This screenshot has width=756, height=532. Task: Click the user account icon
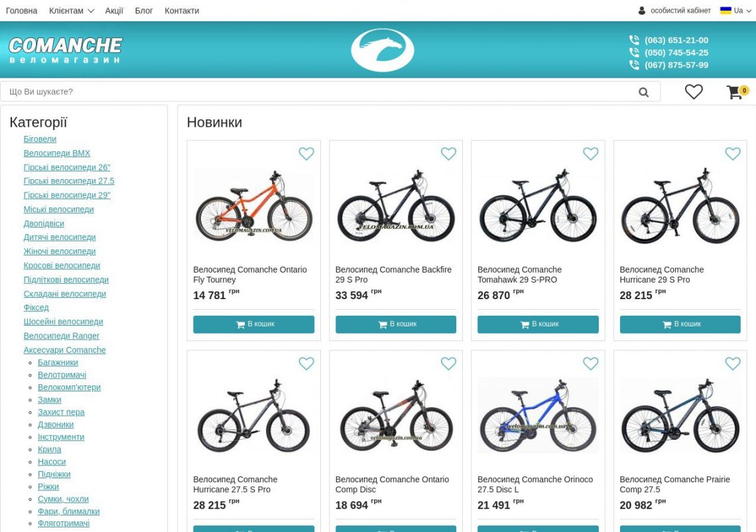coord(642,11)
